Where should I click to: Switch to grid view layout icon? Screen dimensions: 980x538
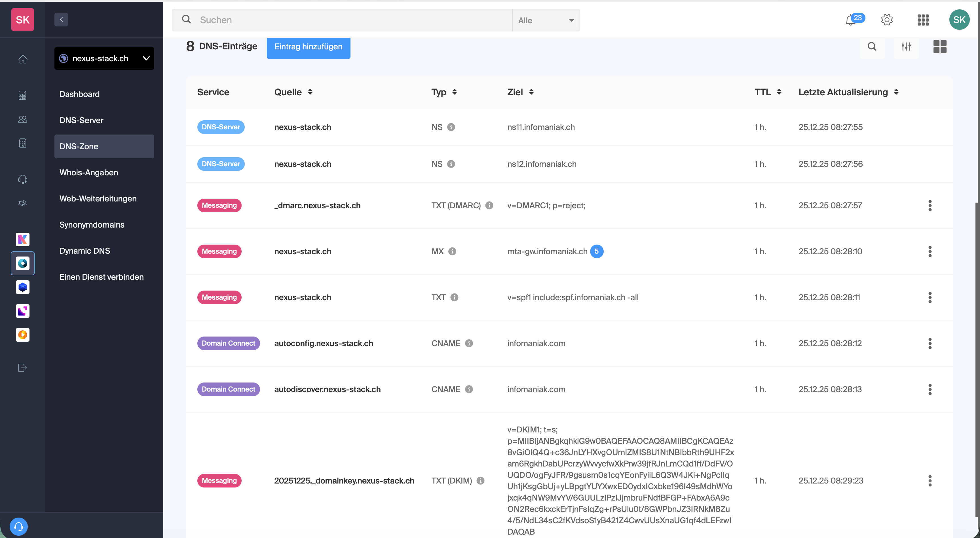[x=940, y=47]
